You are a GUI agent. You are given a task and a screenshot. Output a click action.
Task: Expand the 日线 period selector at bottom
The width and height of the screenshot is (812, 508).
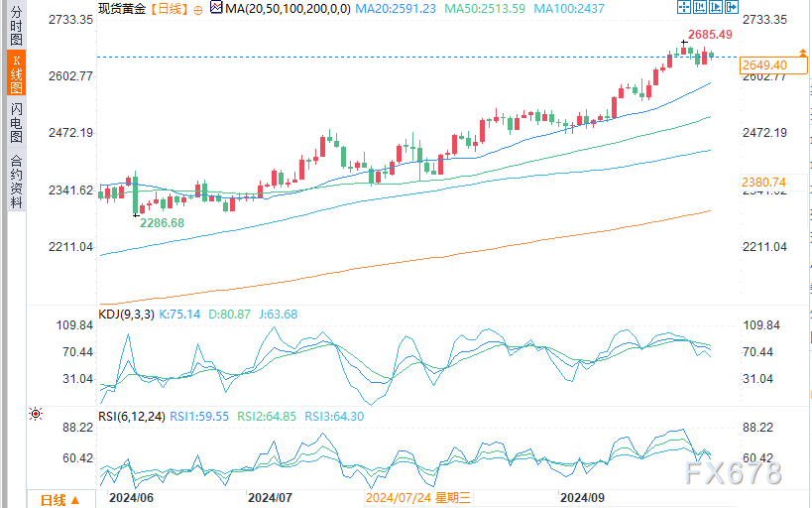tap(60, 500)
